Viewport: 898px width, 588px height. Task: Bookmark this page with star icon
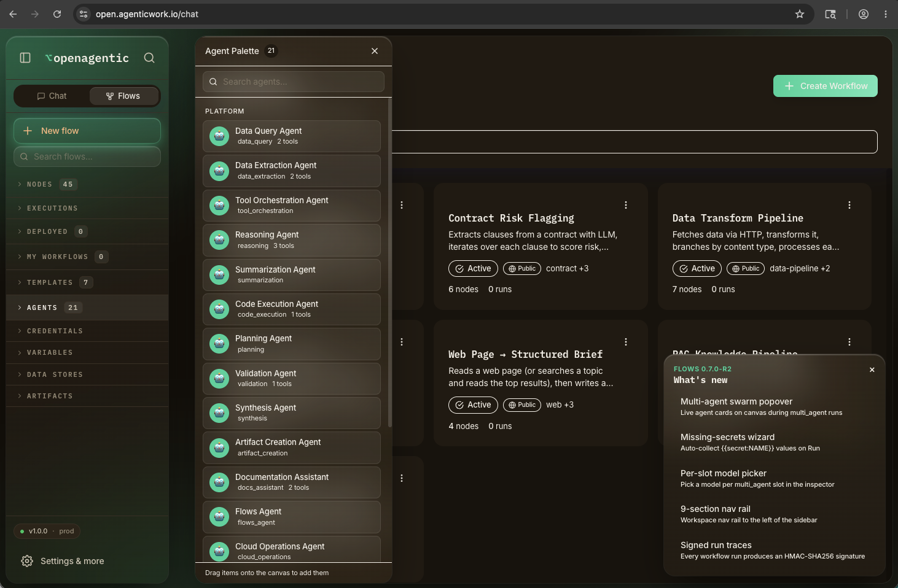(x=800, y=14)
